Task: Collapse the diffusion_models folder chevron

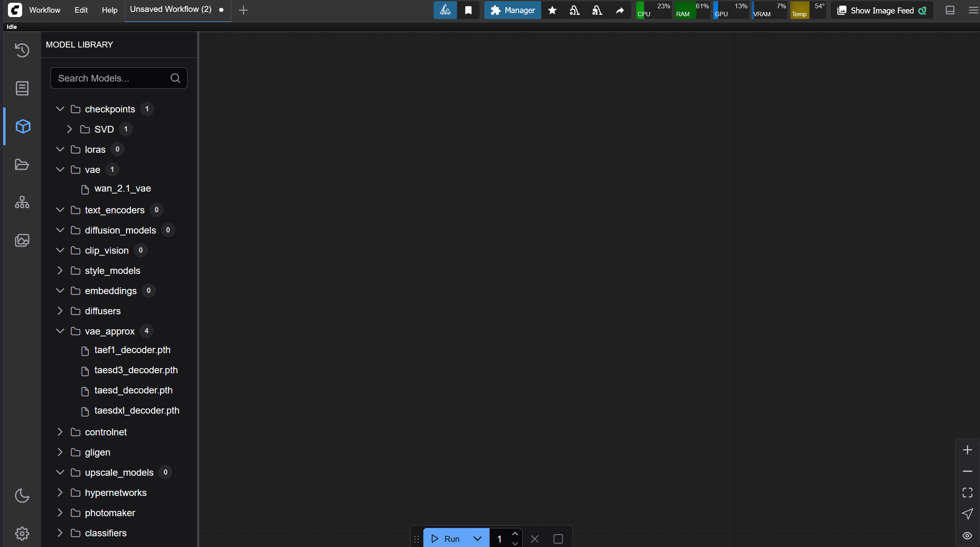Action: click(60, 230)
